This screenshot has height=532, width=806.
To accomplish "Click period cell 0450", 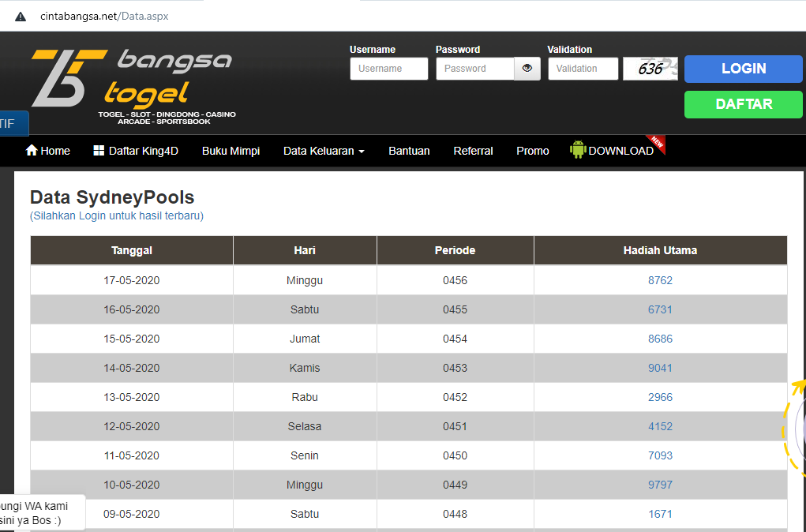I will 455,455.
